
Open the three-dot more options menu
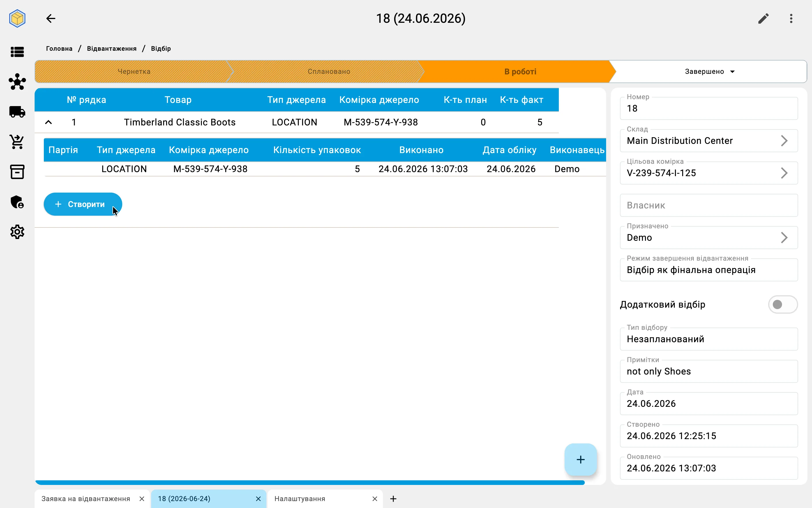791,18
